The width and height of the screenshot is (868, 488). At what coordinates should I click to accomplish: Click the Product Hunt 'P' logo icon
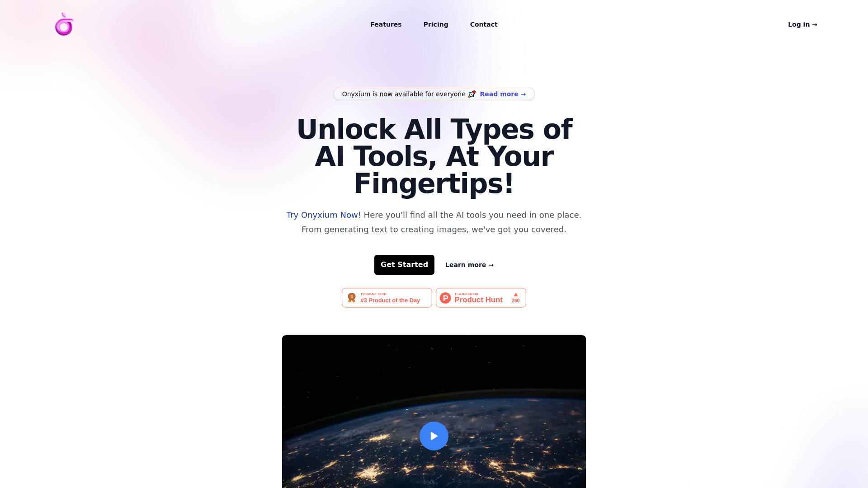pos(445,297)
